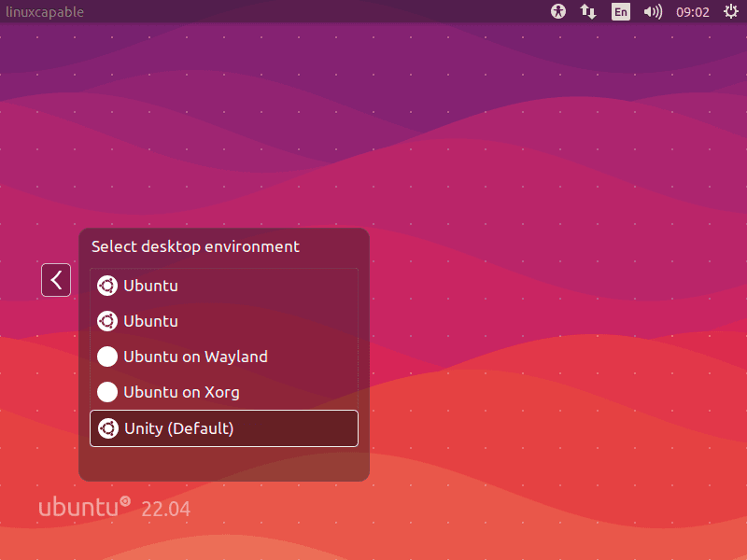Click the linuxcapable hostname label

[x=46, y=11]
